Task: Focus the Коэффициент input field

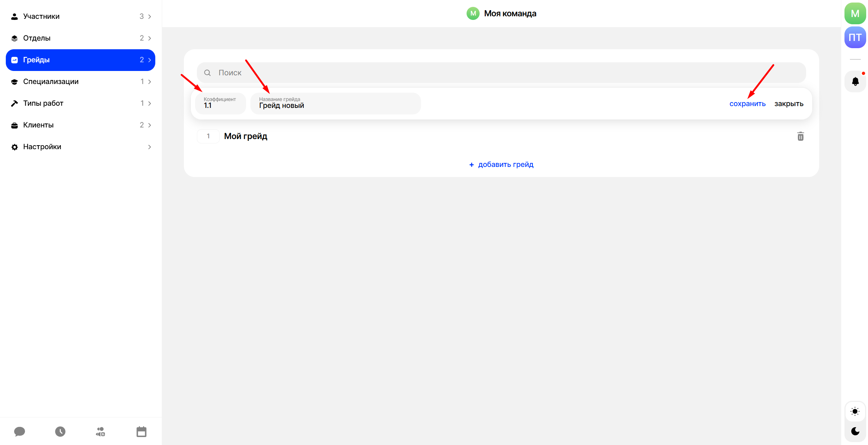Action: (220, 104)
